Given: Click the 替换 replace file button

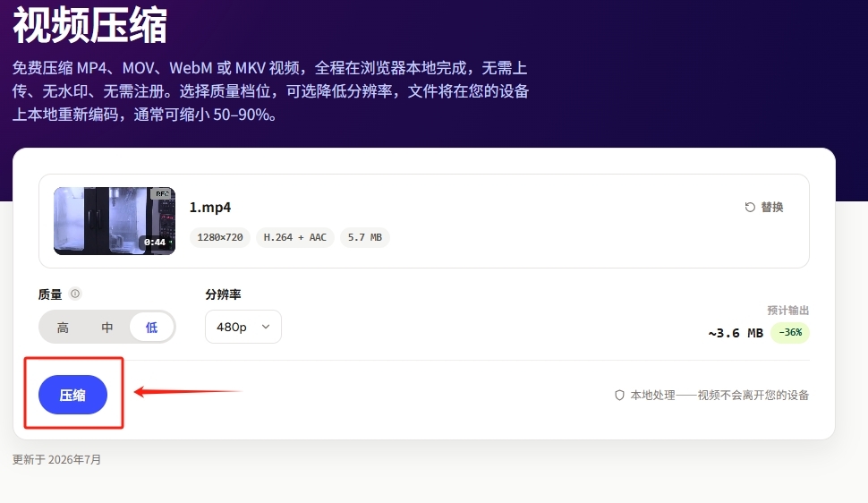Looking at the screenshot, I should pyautogui.click(x=764, y=207).
